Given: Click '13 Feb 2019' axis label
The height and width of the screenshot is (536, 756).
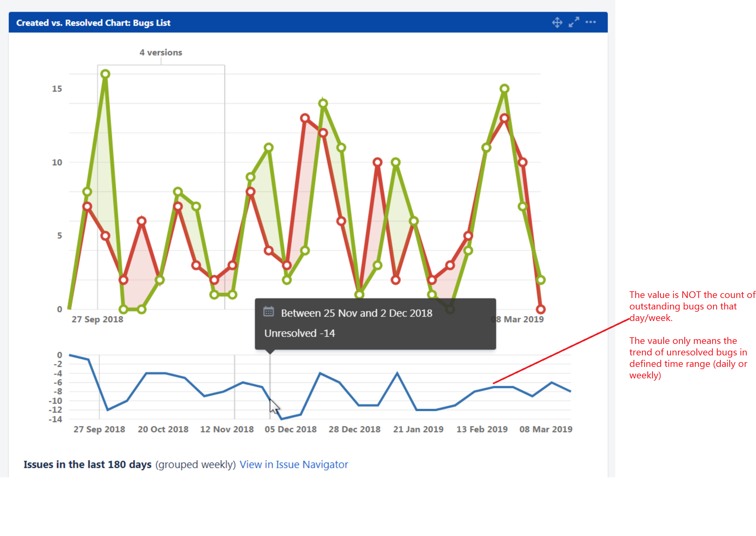Looking at the screenshot, I should [x=482, y=429].
